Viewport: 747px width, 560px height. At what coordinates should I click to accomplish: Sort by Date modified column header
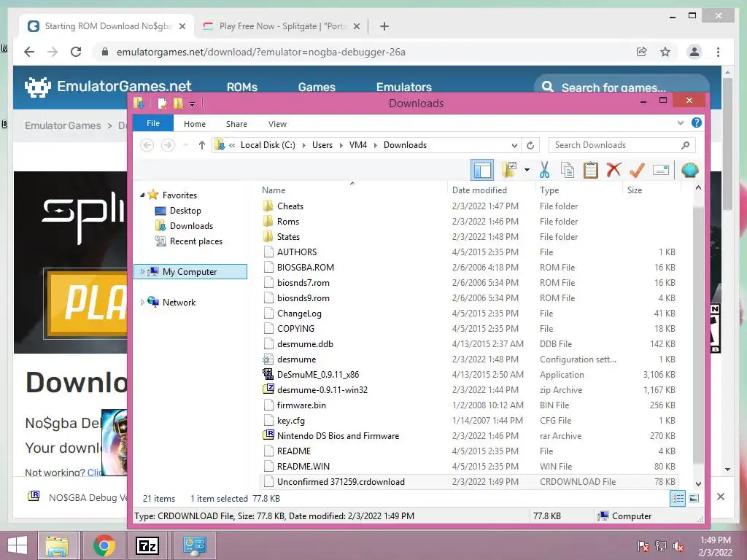pos(479,190)
